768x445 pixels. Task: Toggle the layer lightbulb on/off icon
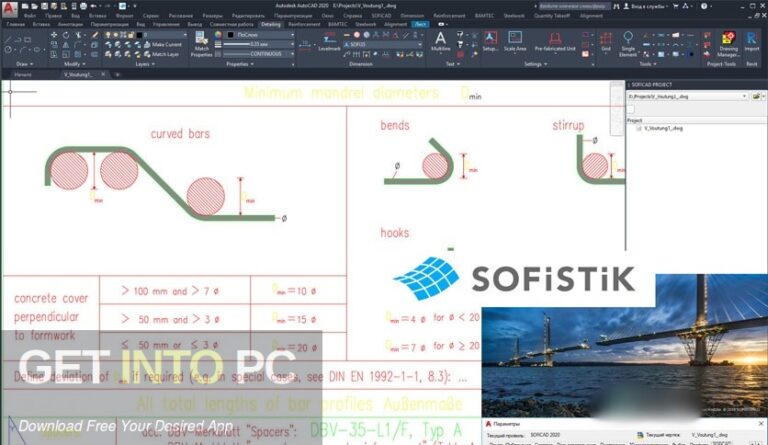[108, 35]
